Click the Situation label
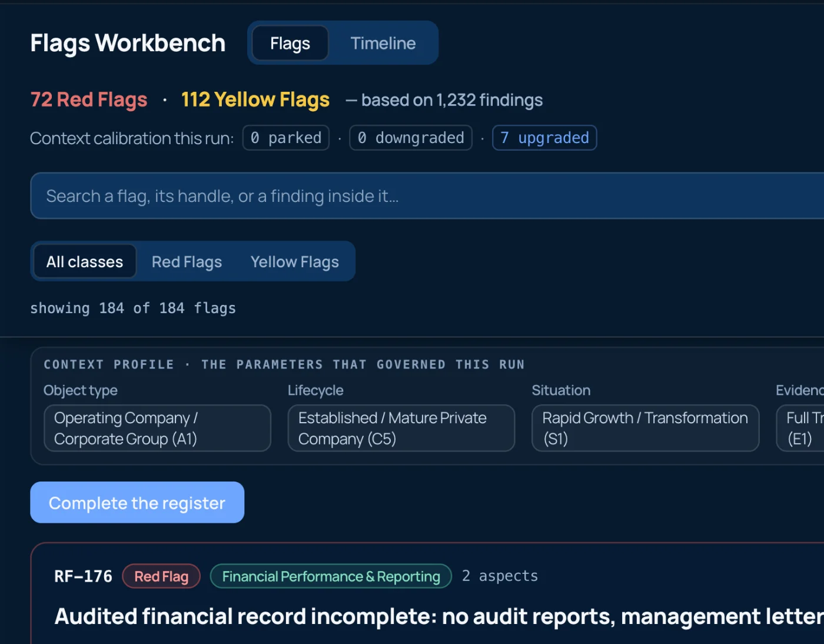This screenshot has height=644, width=824. pyautogui.click(x=561, y=390)
